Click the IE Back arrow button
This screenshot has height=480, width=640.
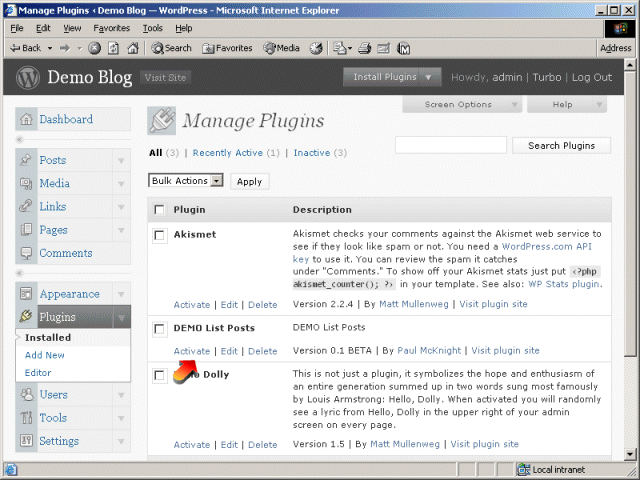[25, 48]
